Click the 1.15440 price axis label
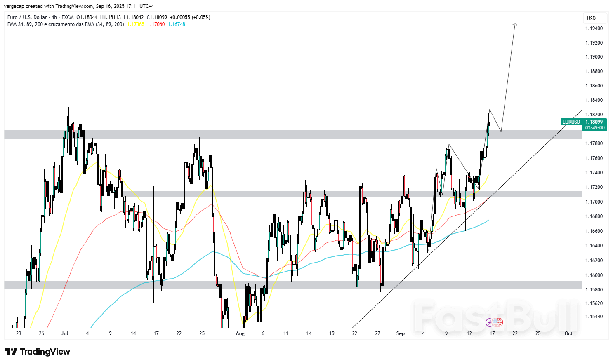 click(594, 317)
